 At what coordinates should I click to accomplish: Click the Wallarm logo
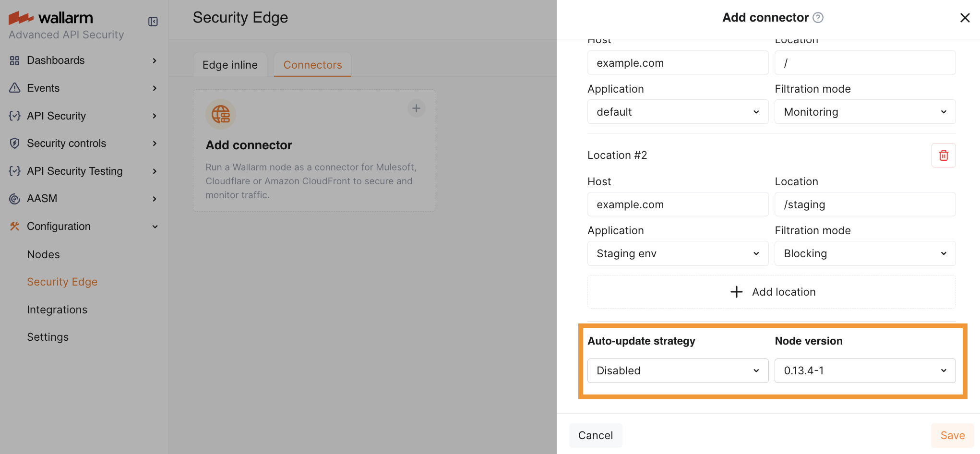pyautogui.click(x=51, y=18)
